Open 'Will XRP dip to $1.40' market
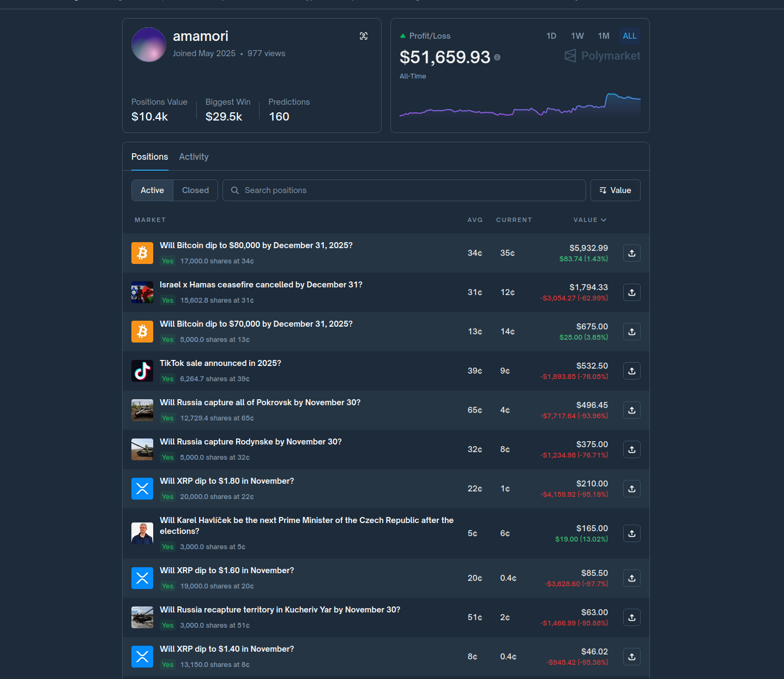This screenshot has width=784, height=679. click(227, 649)
